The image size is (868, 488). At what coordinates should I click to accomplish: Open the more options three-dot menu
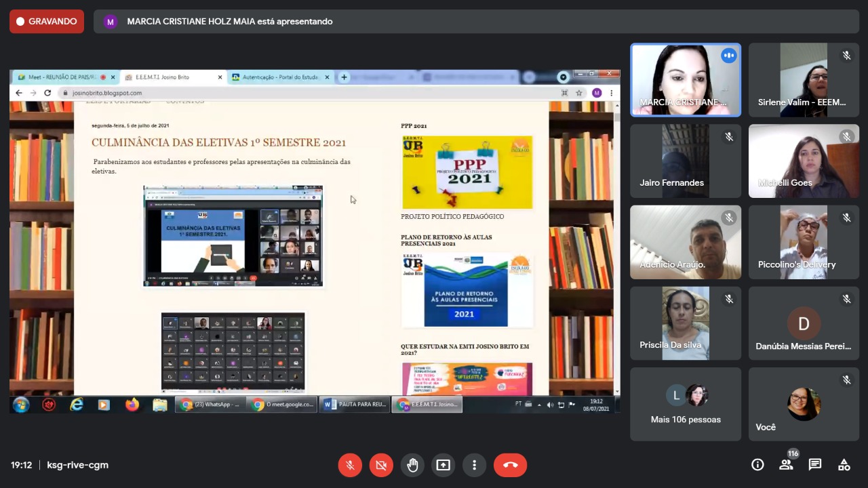(475, 465)
